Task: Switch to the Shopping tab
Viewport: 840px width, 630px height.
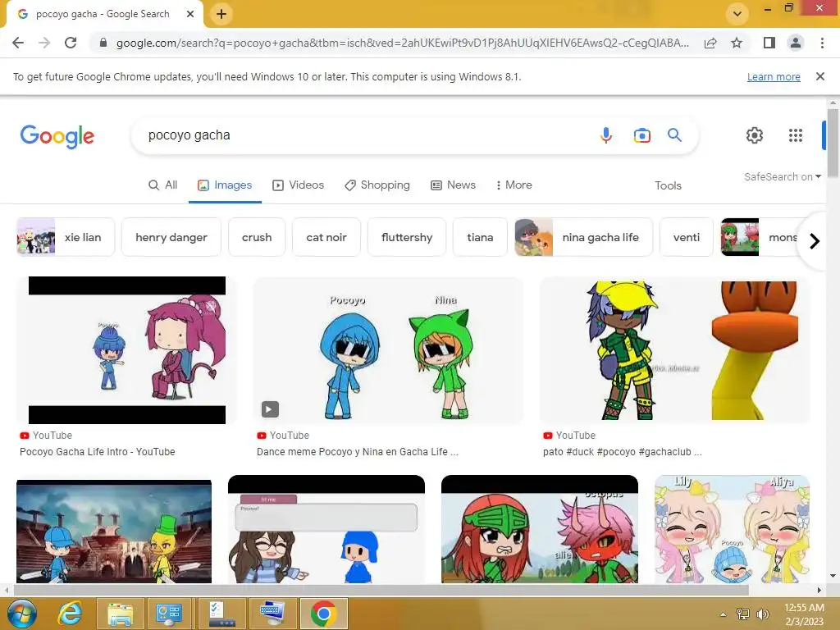Action: pos(377,185)
